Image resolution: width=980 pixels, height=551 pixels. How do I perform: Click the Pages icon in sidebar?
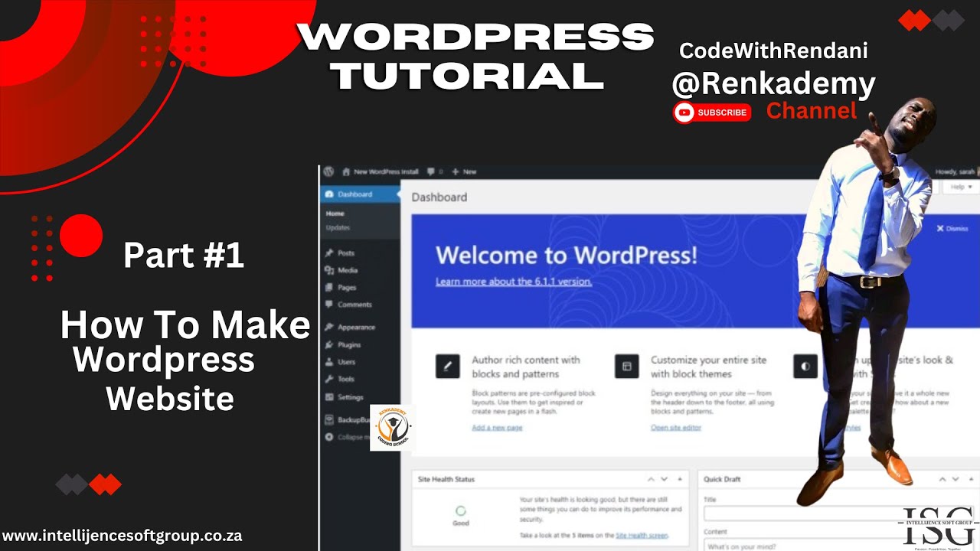tap(329, 288)
